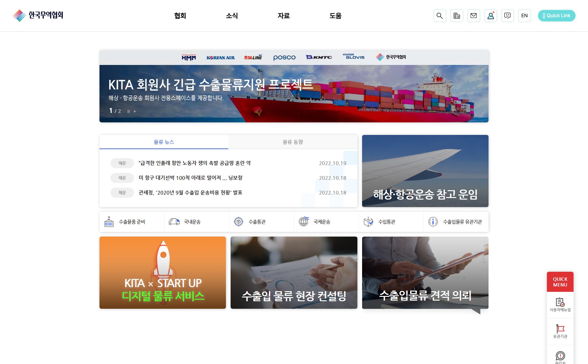
Task: Select the 물류 뉴스 tab
Action: pyautogui.click(x=164, y=142)
